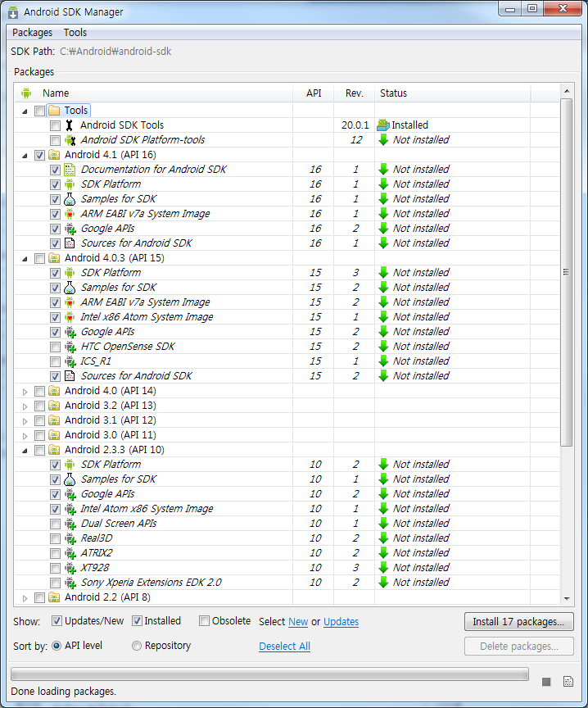Viewport: 588px width, 708px height.
Task: Open the SDK Manager log icon
Action: (x=568, y=681)
